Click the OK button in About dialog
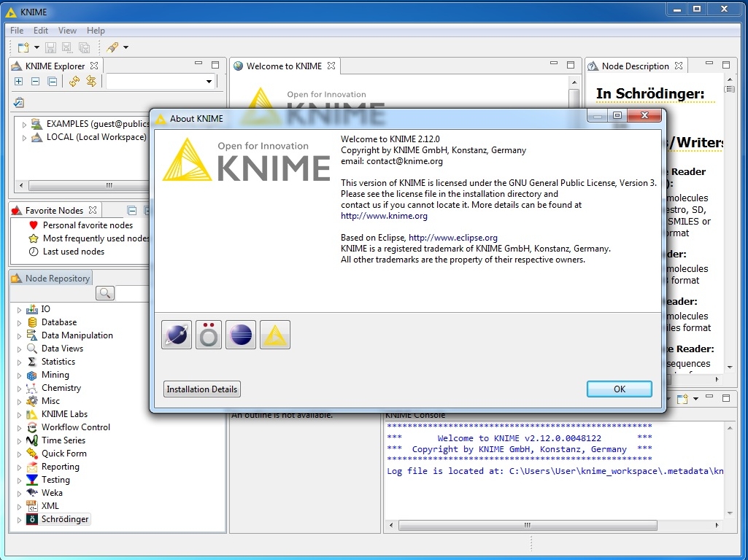The height and width of the screenshot is (560, 748). click(x=620, y=389)
